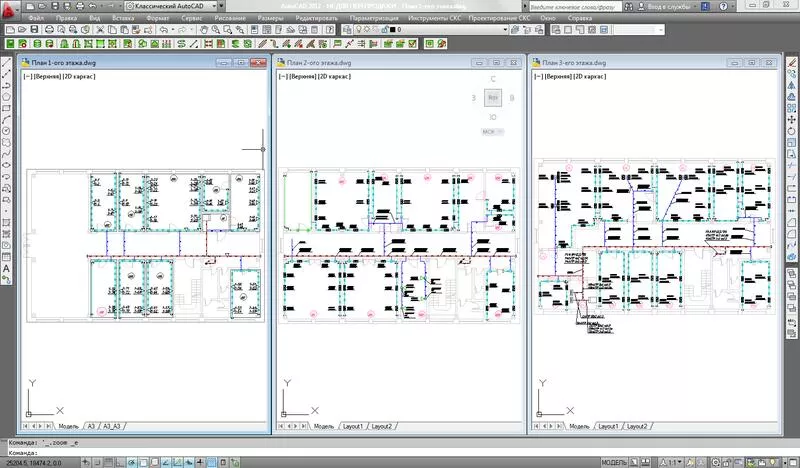This screenshot has height=468, width=800.
Task: Click the Undo arrow in the standard toolbar
Action: (x=163, y=30)
